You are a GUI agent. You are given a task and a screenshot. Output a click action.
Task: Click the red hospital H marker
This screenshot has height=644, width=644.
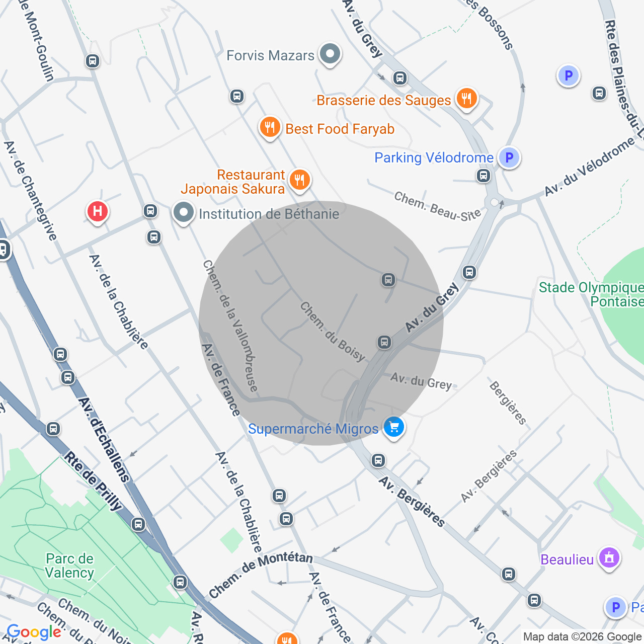98,212
